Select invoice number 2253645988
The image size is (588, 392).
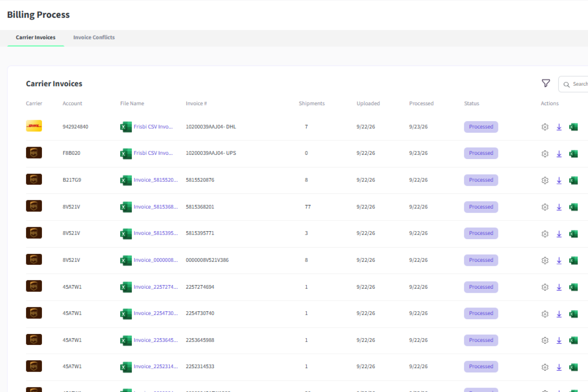coord(200,340)
